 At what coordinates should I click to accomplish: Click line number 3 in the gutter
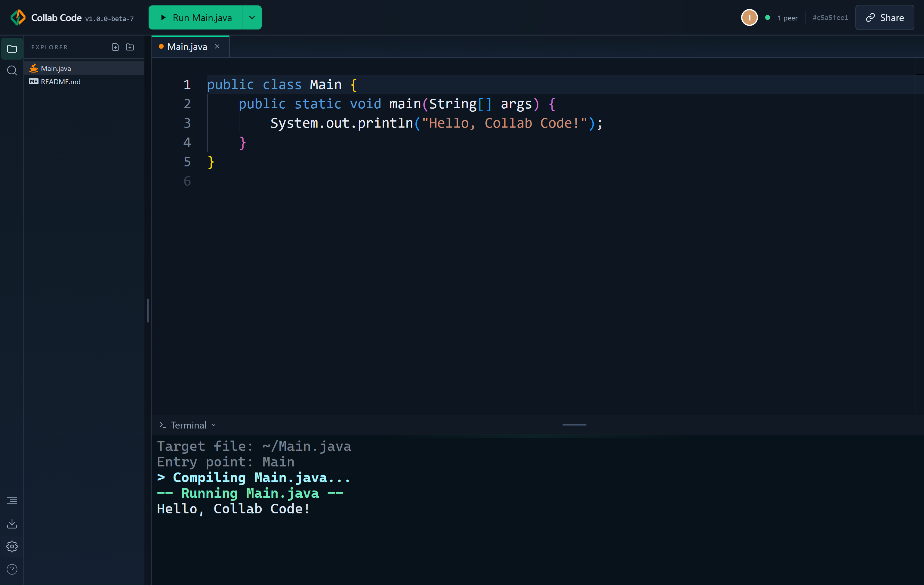[187, 123]
